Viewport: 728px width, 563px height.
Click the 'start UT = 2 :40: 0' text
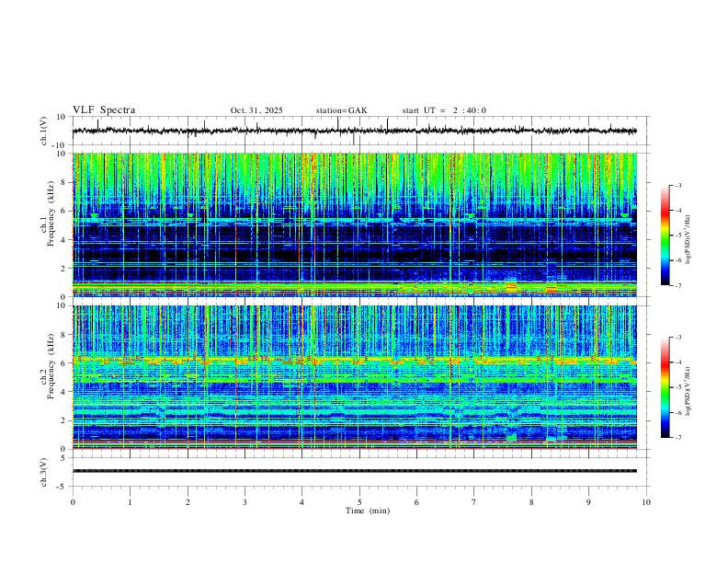coord(444,110)
